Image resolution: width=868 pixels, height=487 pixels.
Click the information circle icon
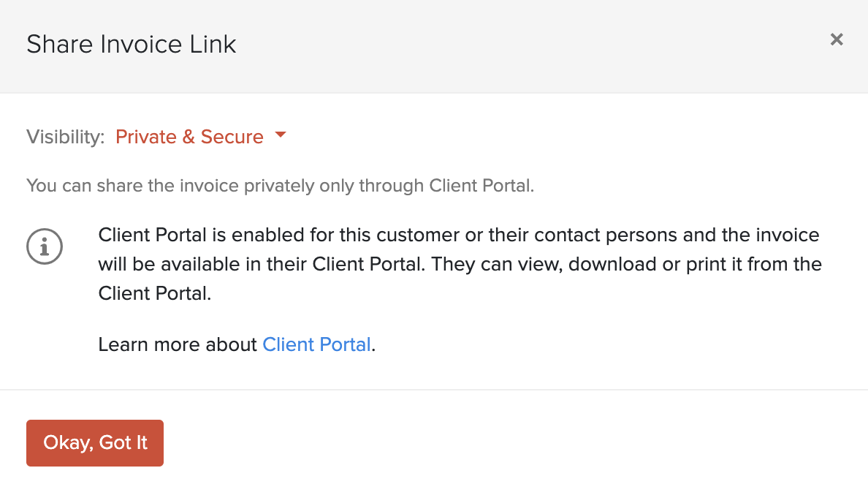[45, 246]
